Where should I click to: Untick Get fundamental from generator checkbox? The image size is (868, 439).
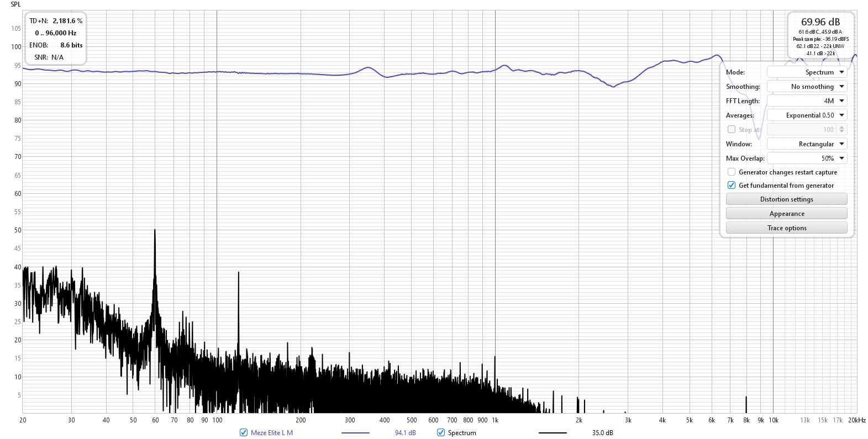tap(732, 185)
